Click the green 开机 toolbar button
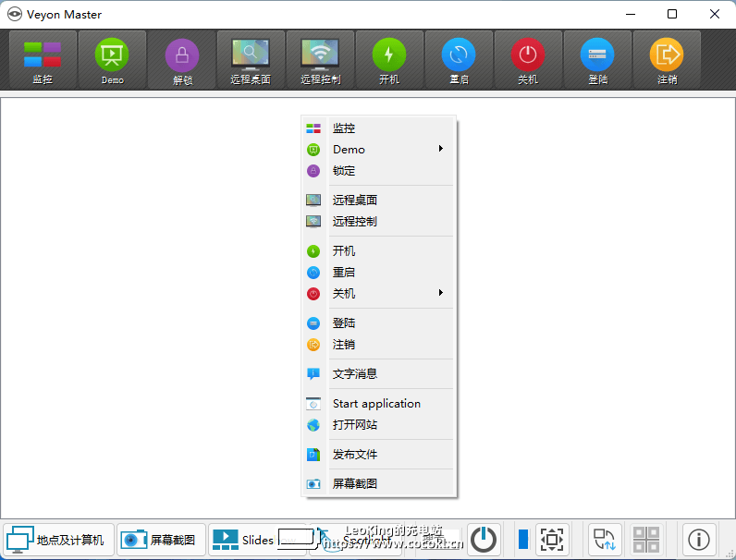 click(389, 60)
